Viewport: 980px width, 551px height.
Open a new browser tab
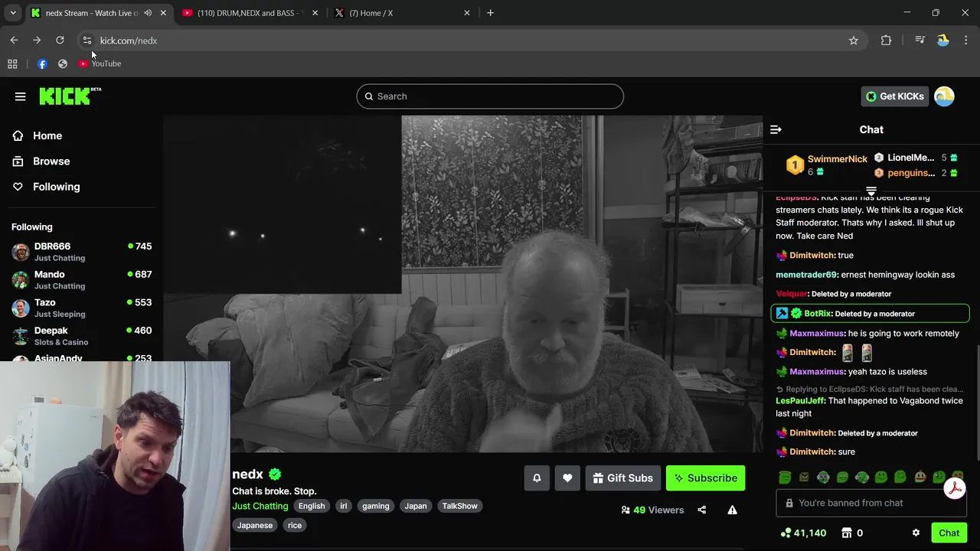(490, 13)
